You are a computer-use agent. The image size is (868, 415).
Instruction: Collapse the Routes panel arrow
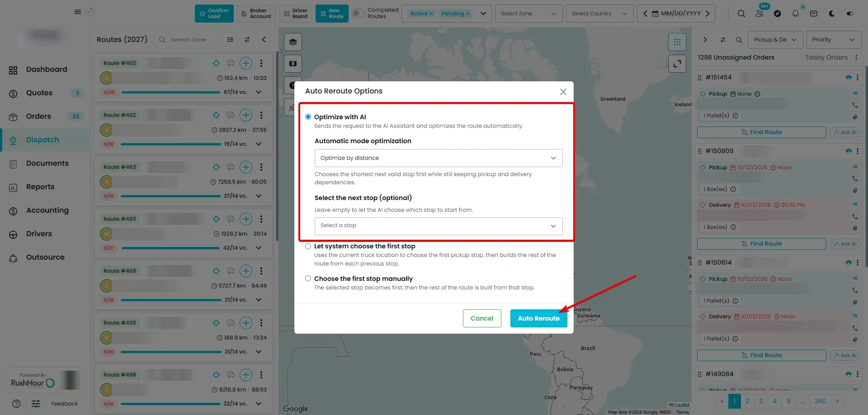coord(264,40)
